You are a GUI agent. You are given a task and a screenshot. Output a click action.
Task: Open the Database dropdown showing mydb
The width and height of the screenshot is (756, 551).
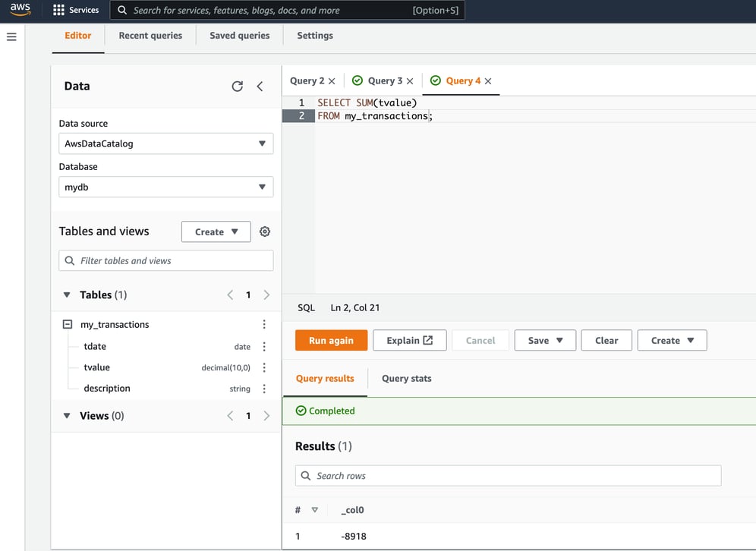[165, 187]
